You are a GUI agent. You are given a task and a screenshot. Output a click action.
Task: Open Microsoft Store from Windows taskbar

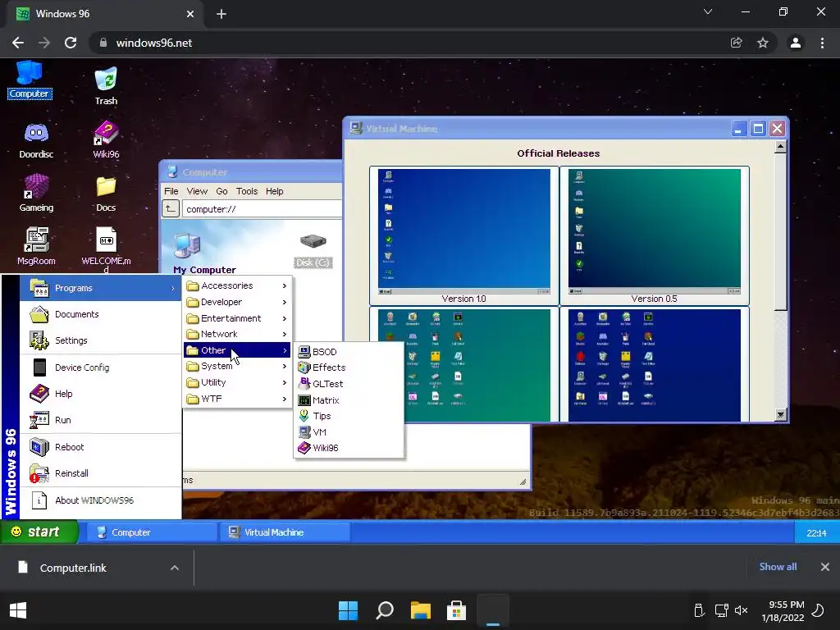(456, 610)
